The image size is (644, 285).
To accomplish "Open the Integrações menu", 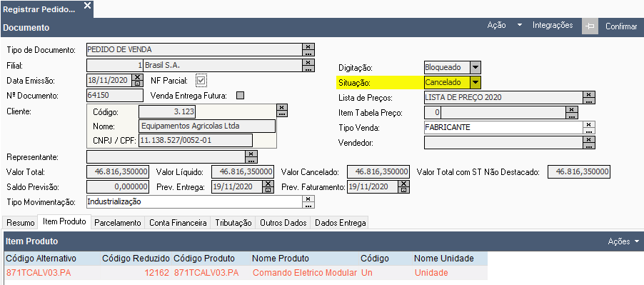I will (x=553, y=25).
